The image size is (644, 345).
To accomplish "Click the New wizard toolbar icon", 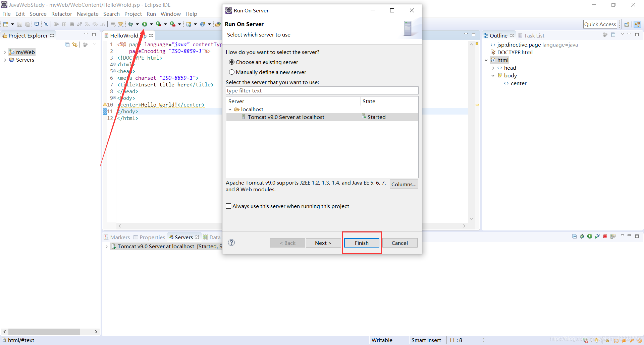I will click(x=6, y=24).
